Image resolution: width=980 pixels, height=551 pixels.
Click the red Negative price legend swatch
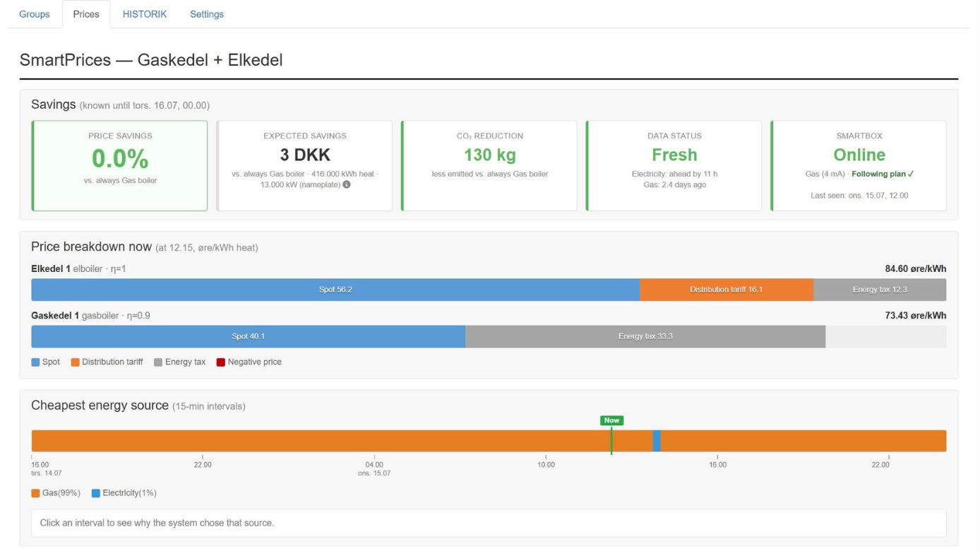click(x=221, y=362)
